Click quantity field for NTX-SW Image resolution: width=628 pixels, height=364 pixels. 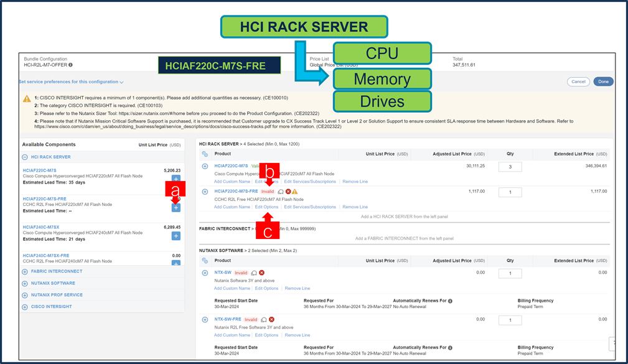(510, 274)
